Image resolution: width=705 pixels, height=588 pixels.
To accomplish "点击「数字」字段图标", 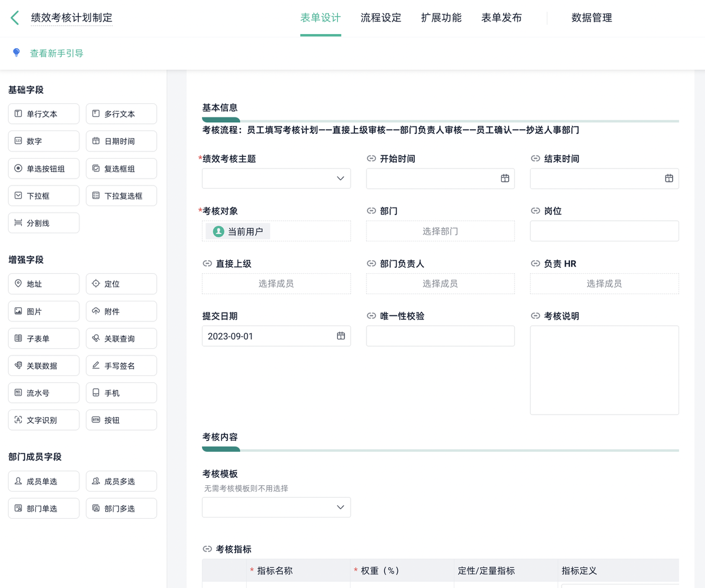I will 43,141.
